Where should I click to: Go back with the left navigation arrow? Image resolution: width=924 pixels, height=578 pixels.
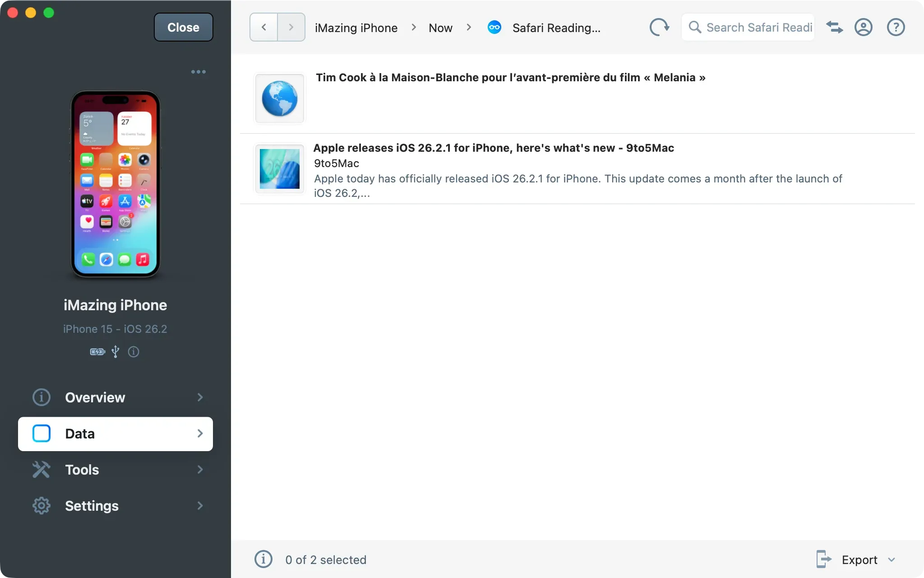click(x=264, y=28)
